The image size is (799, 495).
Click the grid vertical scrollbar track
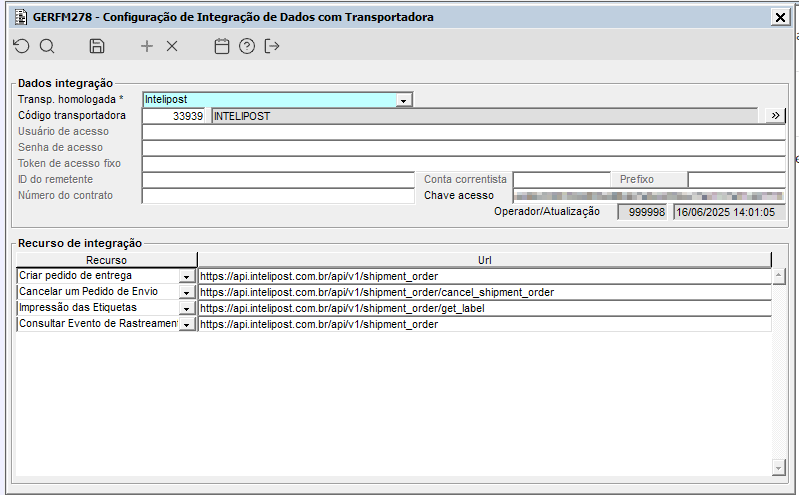pyautogui.click(x=779, y=372)
